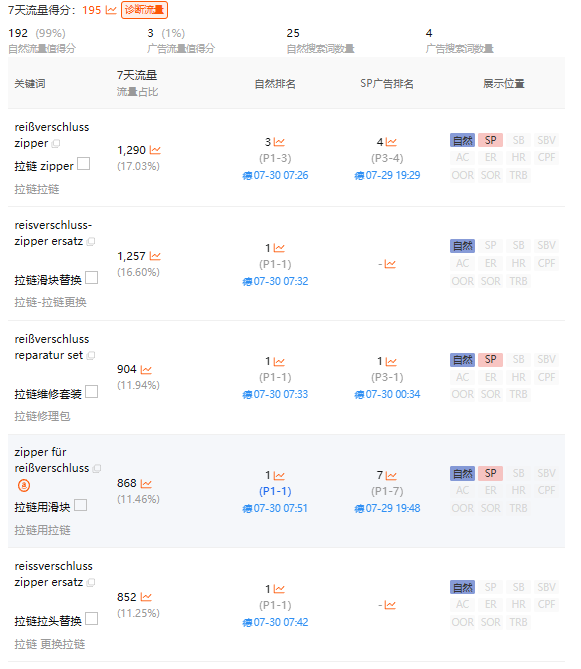
Task: Open the traffic trend chart for 904
Action: pyautogui.click(x=146, y=369)
